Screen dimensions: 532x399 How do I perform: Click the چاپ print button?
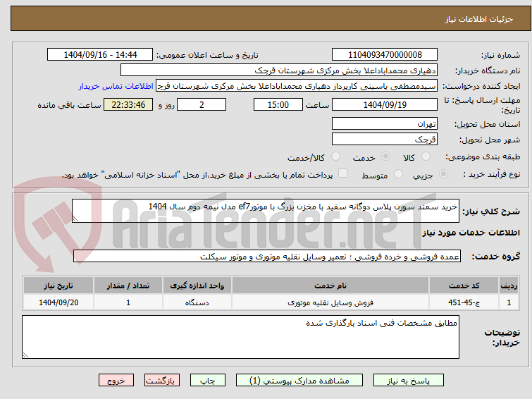208,381
